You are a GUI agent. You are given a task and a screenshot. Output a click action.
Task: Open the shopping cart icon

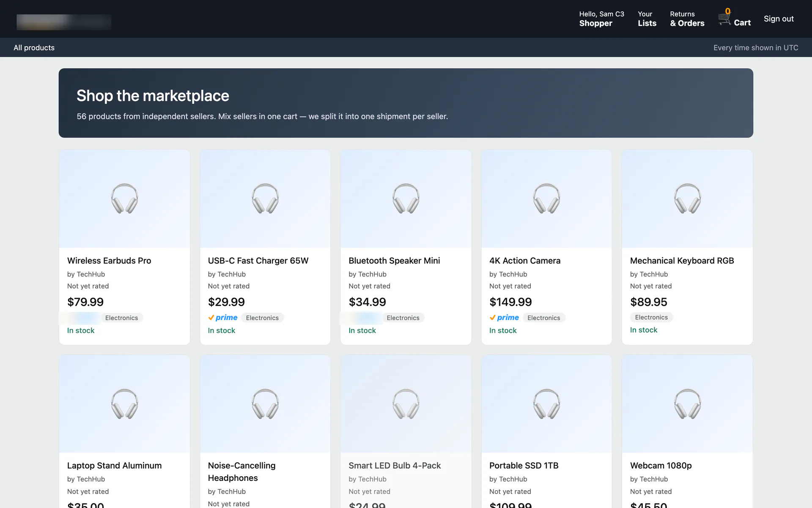724,19
